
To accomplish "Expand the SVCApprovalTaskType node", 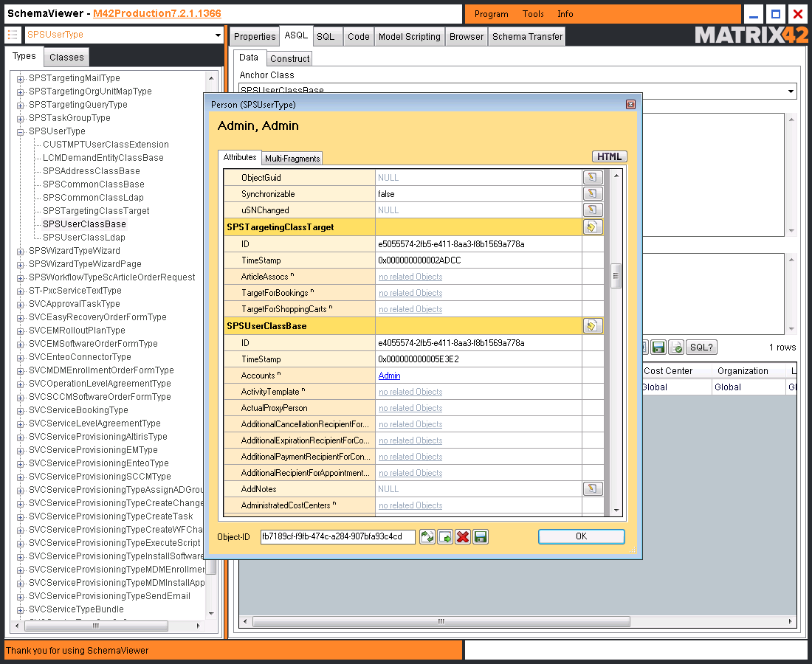I will point(20,304).
